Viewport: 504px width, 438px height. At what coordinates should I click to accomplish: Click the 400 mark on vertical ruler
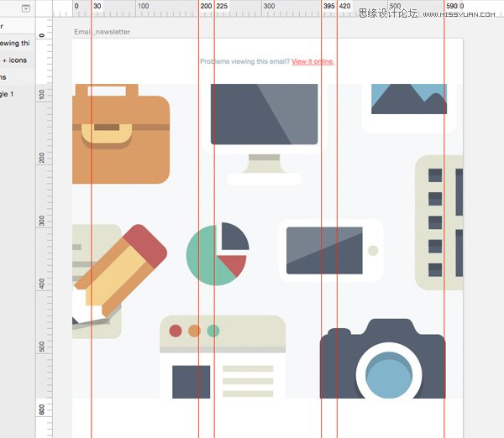point(42,284)
